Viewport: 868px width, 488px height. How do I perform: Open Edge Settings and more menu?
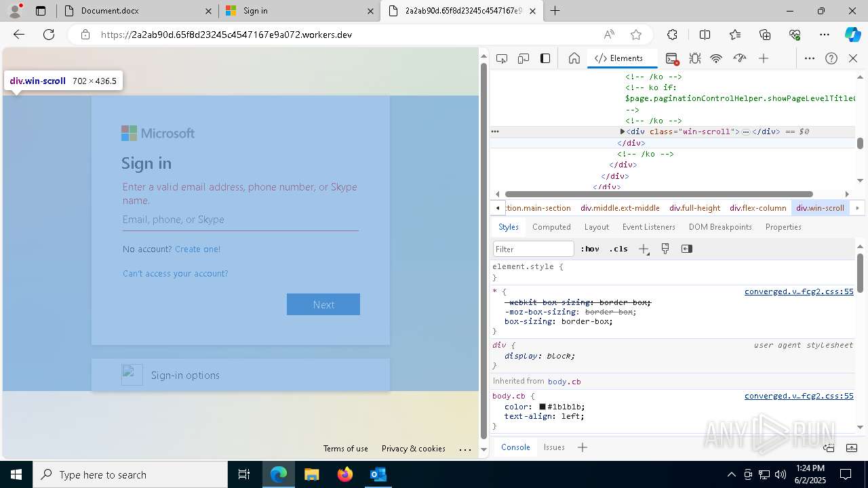[825, 35]
